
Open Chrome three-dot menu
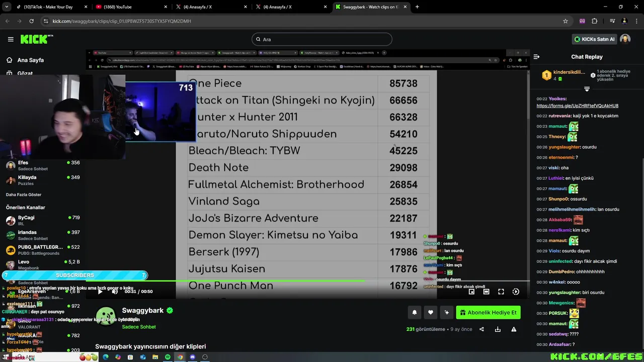(x=636, y=21)
